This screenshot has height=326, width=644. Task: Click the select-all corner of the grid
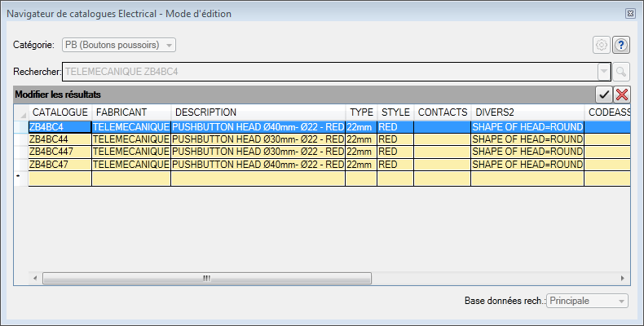pos(21,112)
